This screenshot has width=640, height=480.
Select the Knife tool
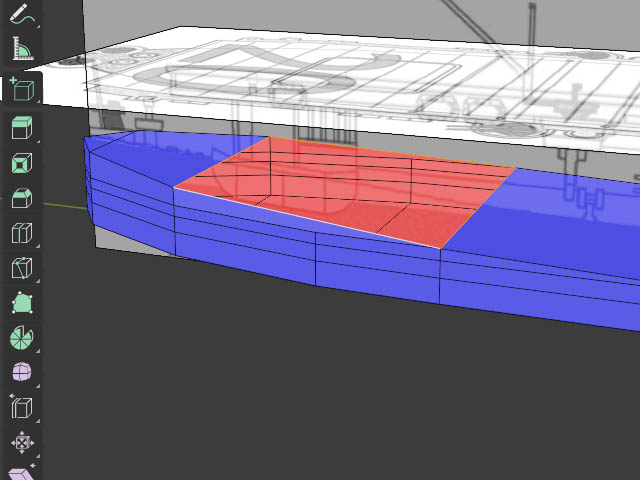22,268
